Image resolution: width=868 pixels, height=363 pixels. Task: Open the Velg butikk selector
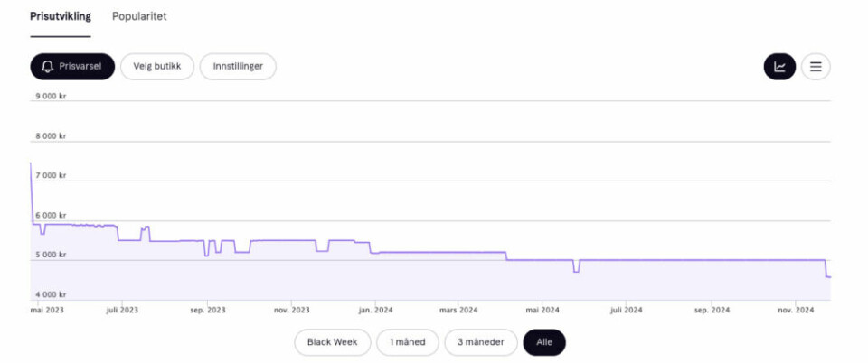(157, 67)
